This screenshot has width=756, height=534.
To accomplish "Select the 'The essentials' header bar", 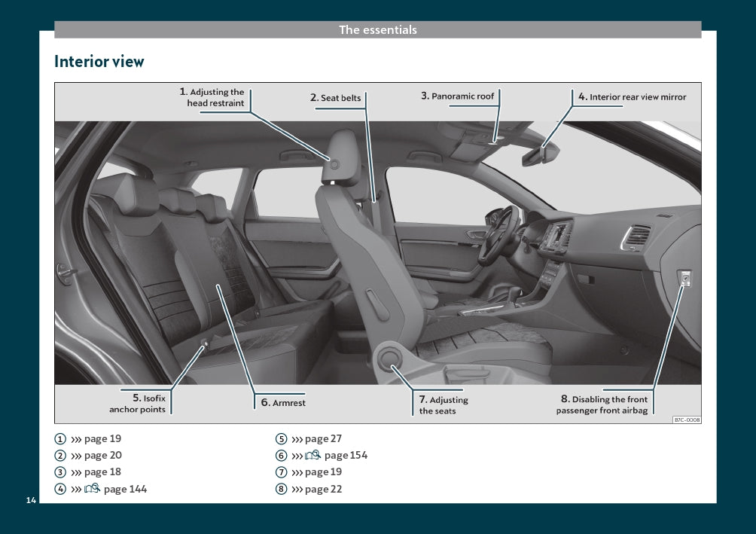I will (378, 30).
